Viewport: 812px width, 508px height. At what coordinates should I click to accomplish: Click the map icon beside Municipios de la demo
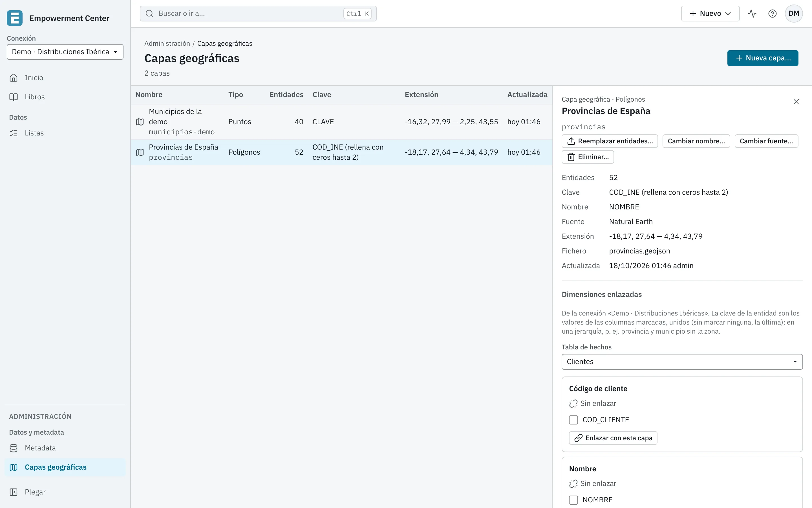pos(140,122)
